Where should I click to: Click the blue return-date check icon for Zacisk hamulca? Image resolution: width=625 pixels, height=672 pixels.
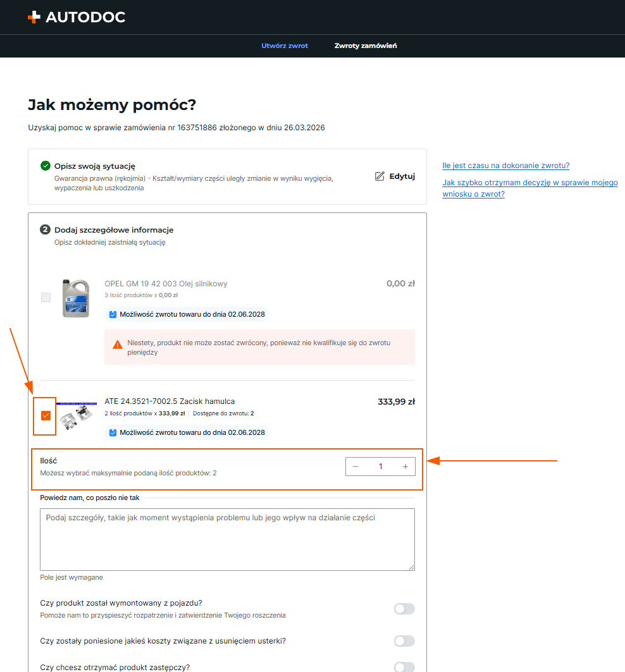point(113,432)
